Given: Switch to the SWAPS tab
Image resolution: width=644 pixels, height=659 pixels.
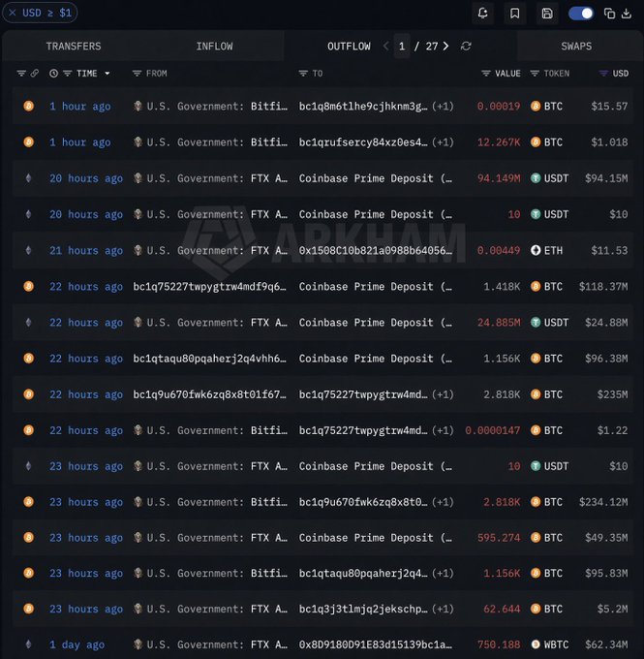Looking at the screenshot, I should click(x=576, y=47).
